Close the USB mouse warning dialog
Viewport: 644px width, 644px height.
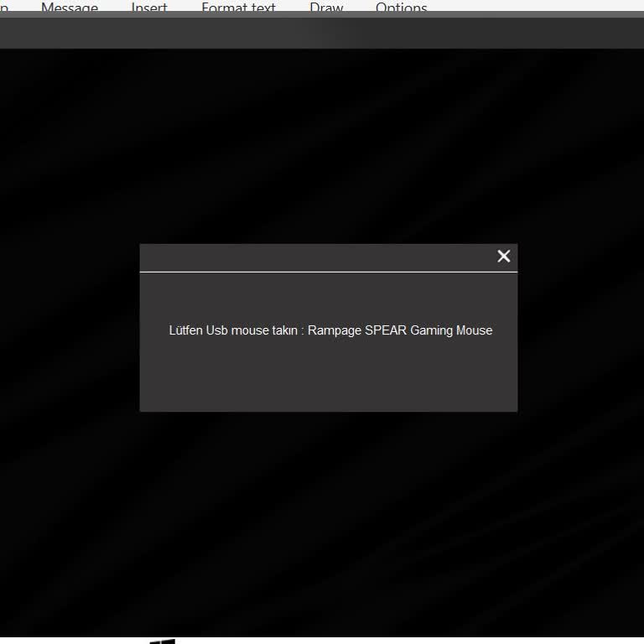(503, 257)
